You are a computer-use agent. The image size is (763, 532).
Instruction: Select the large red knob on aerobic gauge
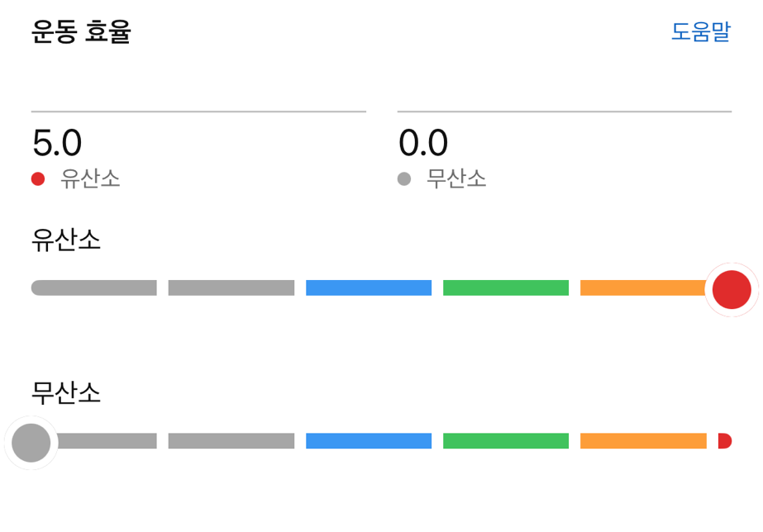click(732, 289)
